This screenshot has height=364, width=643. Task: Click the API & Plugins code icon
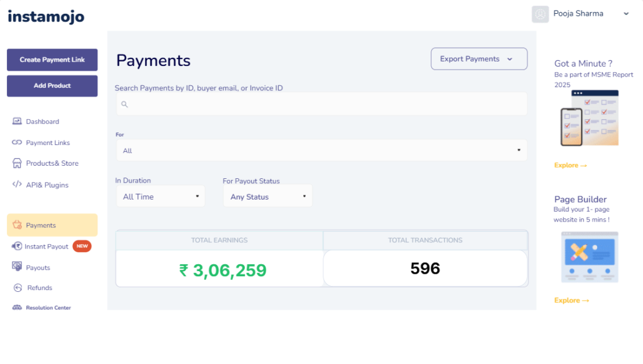(x=17, y=184)
